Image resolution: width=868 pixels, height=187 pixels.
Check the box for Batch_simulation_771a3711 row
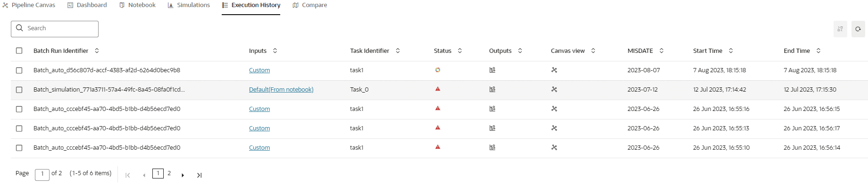point(19,90)
